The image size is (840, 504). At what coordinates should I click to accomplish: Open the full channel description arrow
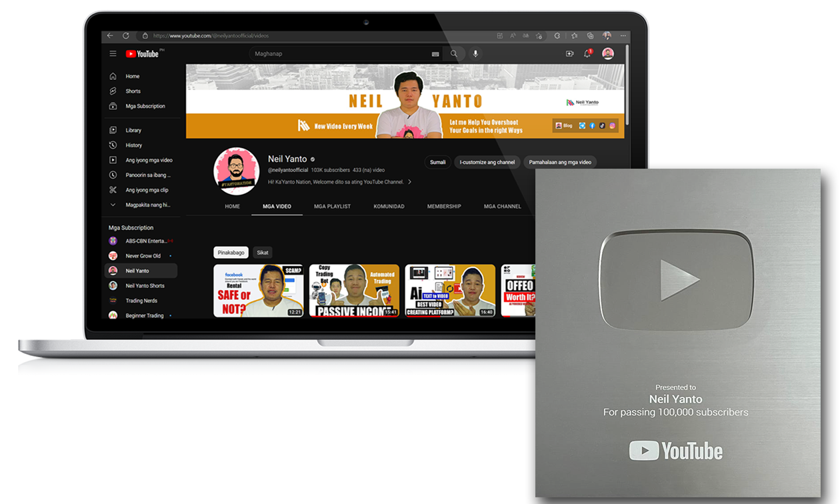coord(410,181)
